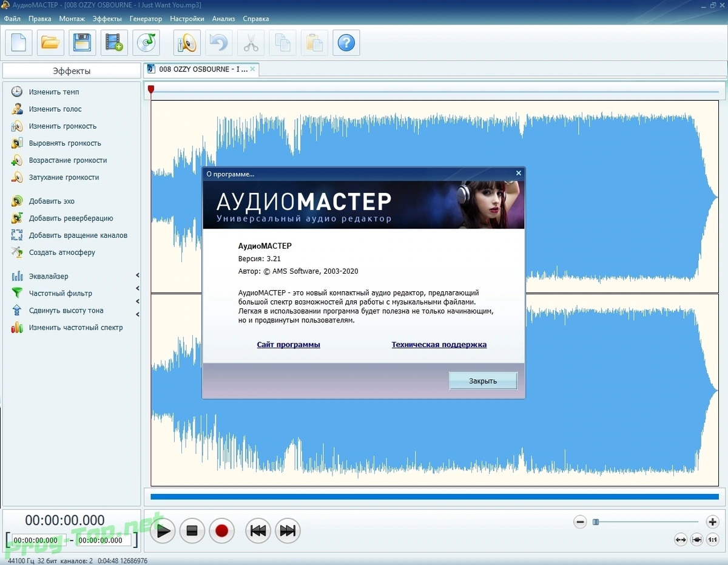728x565 pixels.
Task: Open the Сайт программы link
Action: [288, 345]
